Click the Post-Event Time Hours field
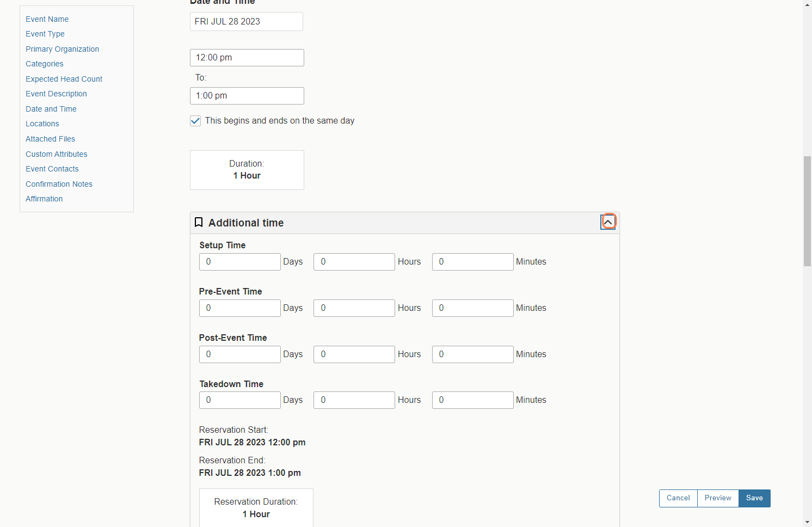 (354, 354)
